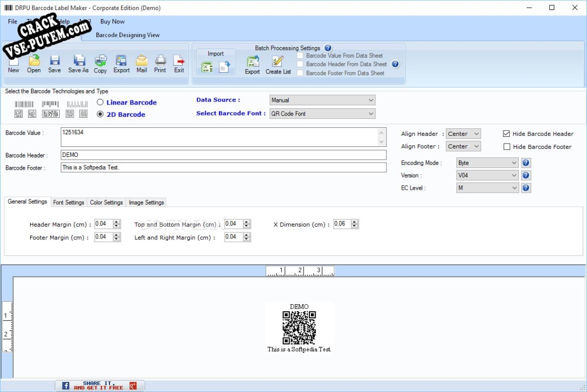This screenshot has height=392, width=587.
Task: Open the Encoding Mode dropdown
Action: pos(488,163)
